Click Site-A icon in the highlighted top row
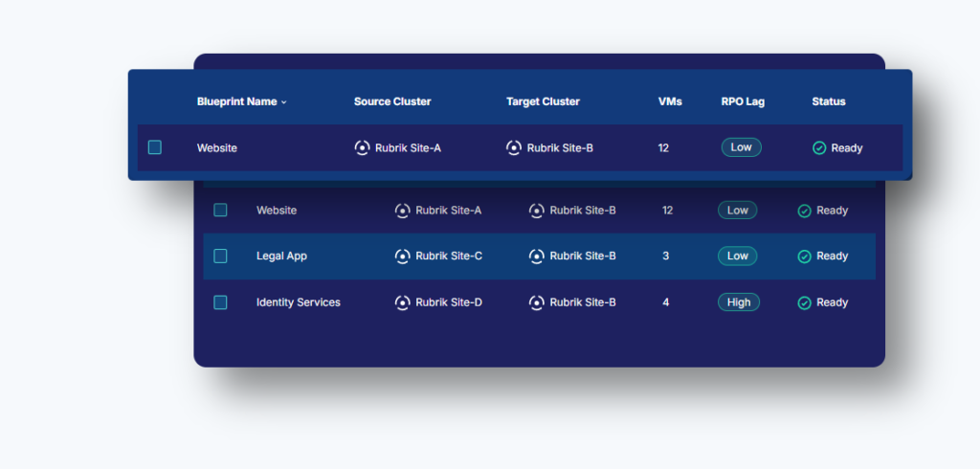The width and height of the screenshot is (980, 469). tap(362, 148)
